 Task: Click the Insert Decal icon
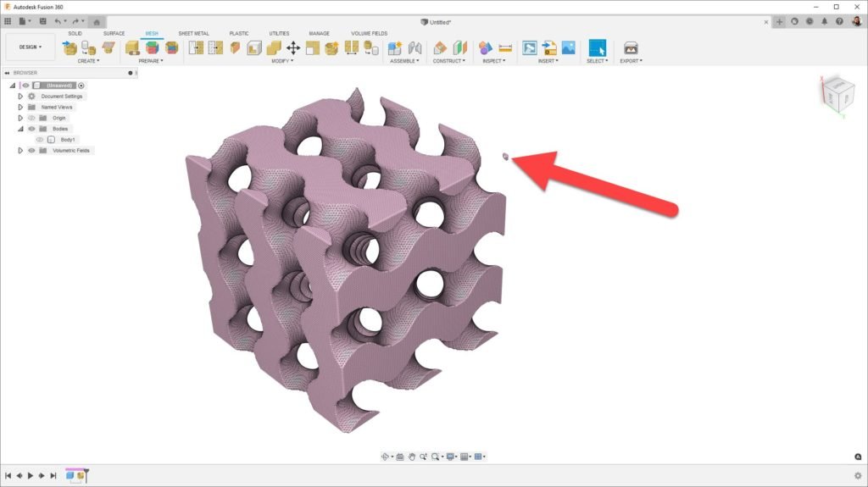coord(530,47)
